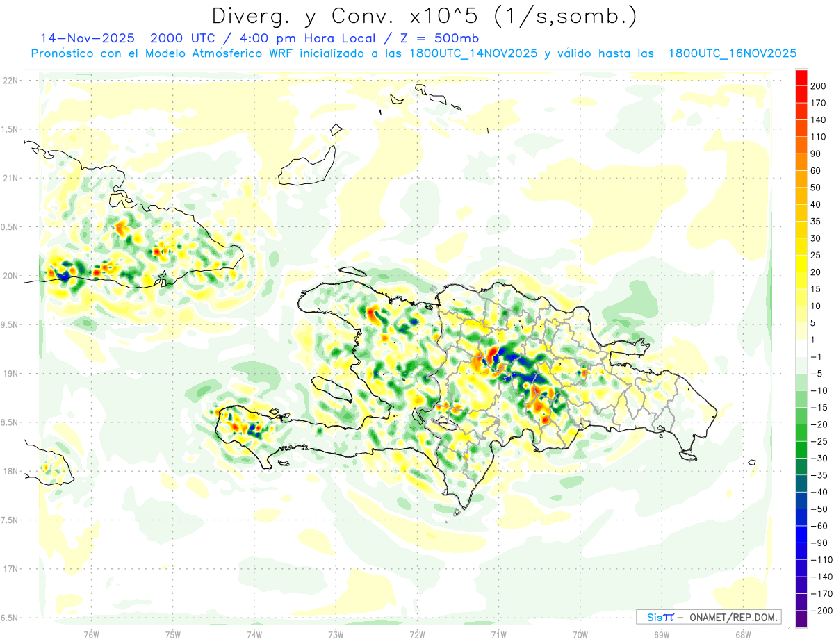The width and height of the screenshot is (834, 644).
Task: Click the longitude label '72W'
Action: click(417, 634)
